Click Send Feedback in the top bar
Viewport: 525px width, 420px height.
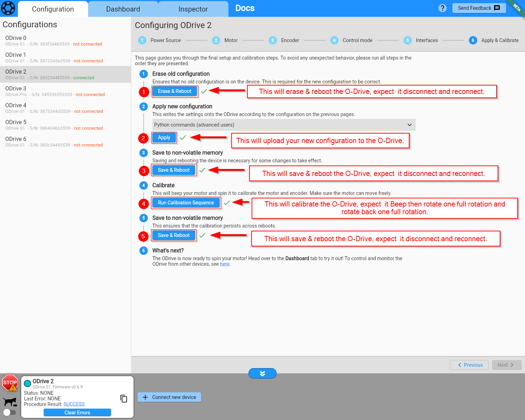click(x=479, y=8)
